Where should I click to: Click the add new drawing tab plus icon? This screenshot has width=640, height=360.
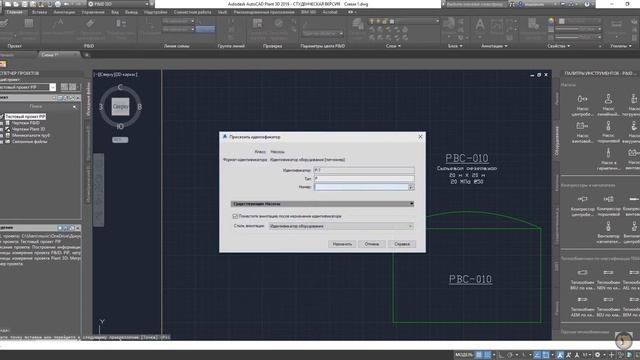(x=86, y=55)
